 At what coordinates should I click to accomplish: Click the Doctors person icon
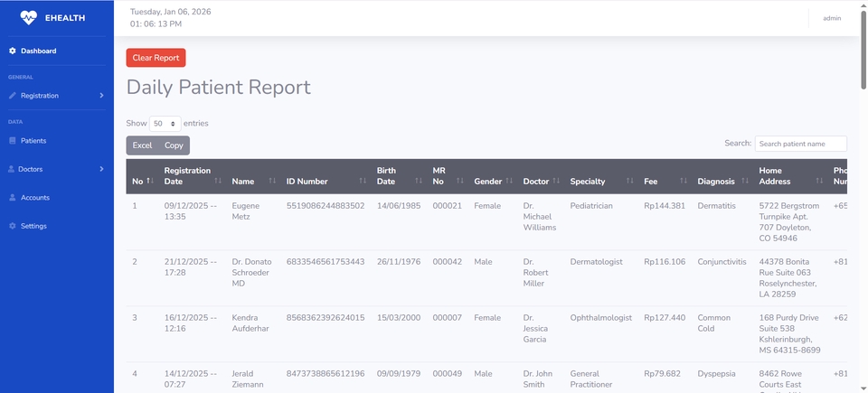(x=13, y=169)
